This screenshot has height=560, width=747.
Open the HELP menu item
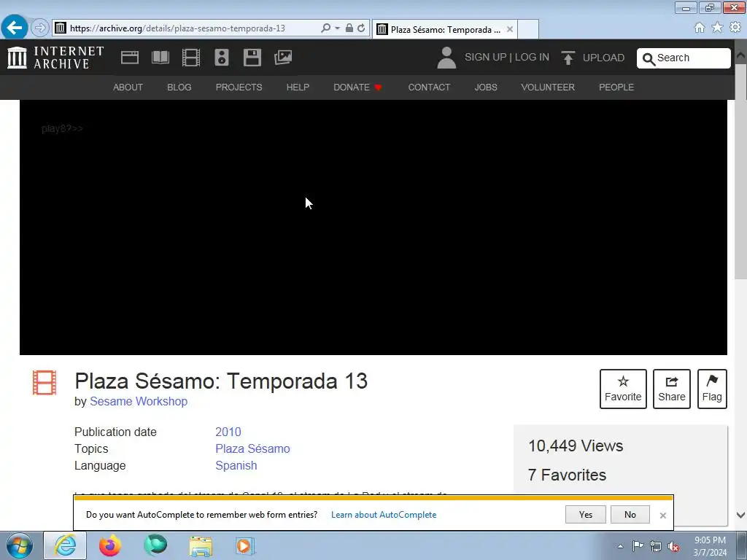(x=298, y=87)
